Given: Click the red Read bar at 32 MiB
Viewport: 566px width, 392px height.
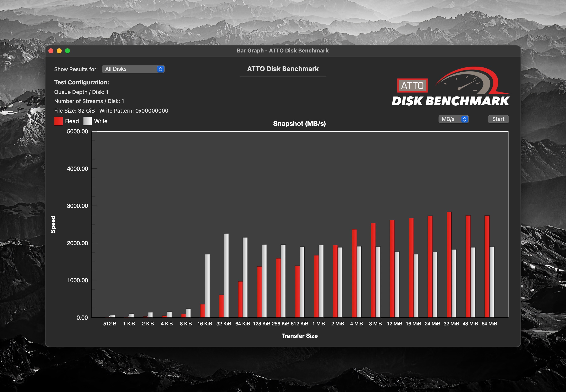Looking at the screenshot, I should 449,264.
